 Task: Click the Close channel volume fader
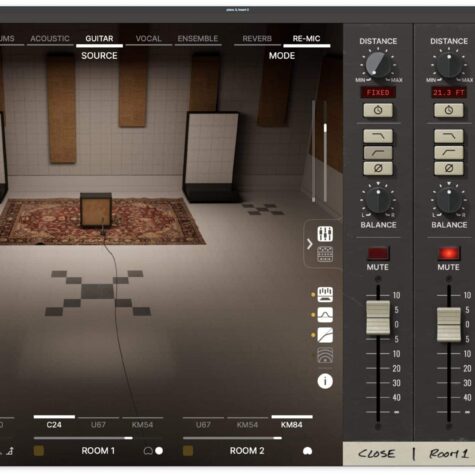click(378, 317)
